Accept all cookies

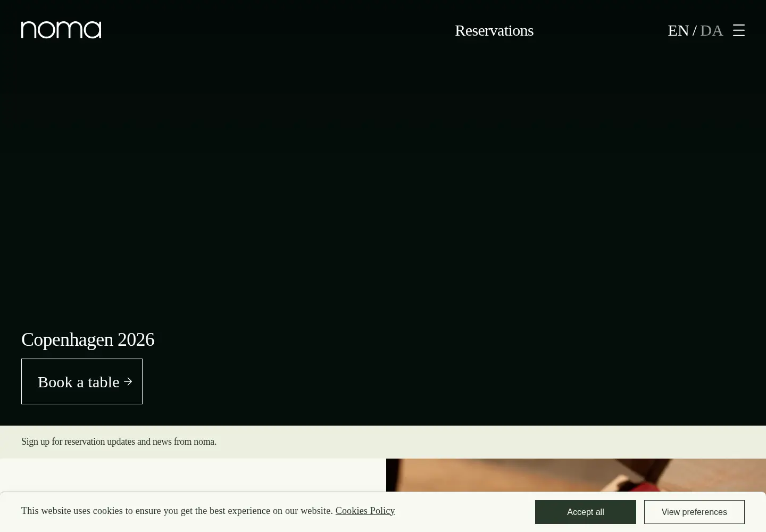tap(586, 512)
